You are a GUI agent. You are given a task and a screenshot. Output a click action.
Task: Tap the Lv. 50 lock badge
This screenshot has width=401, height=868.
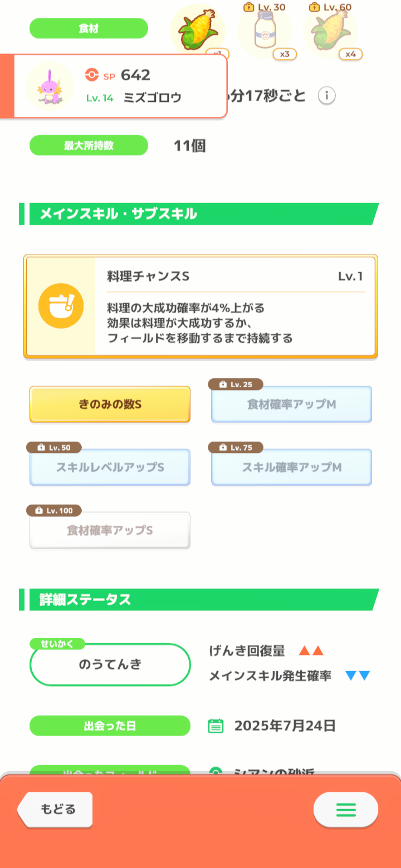[54, 447]
